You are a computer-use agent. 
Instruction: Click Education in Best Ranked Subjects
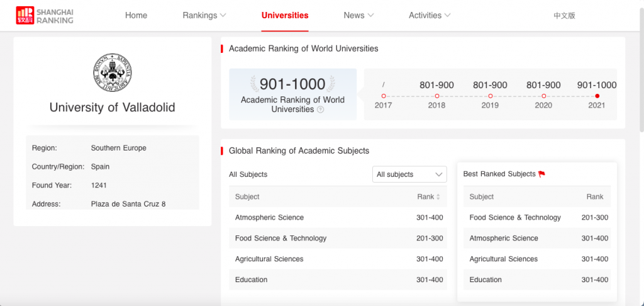tap(486, 280)
